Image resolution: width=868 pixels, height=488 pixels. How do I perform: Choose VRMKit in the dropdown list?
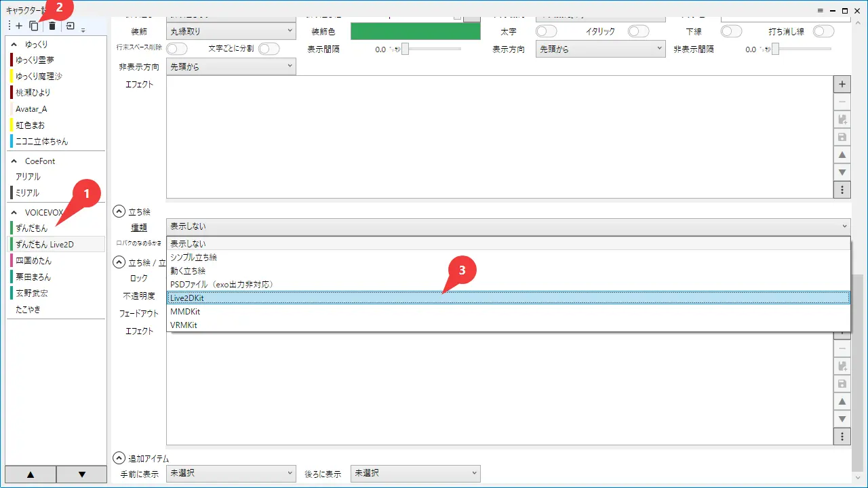pos(509,325)
